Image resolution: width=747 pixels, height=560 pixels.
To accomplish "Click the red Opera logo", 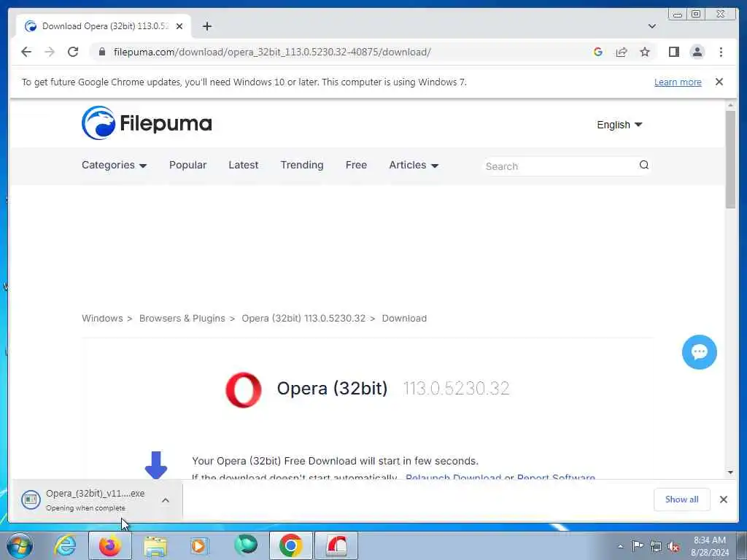I will point(244,390).
